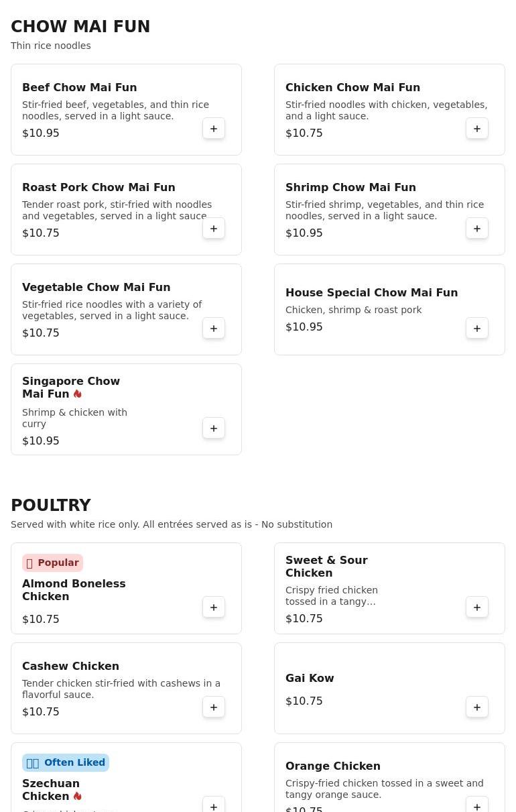Click plus button for Orange Chicken
The image size is (516, 812).
[x=477, y=805]
